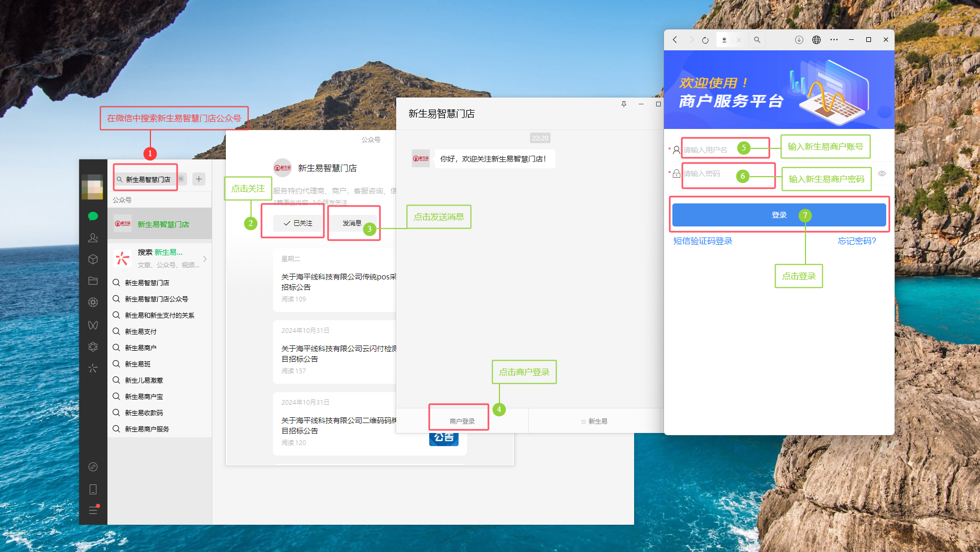Open the Moments shutter icon in sidebar
980x552 pixels.
click(x=93, y=302)
